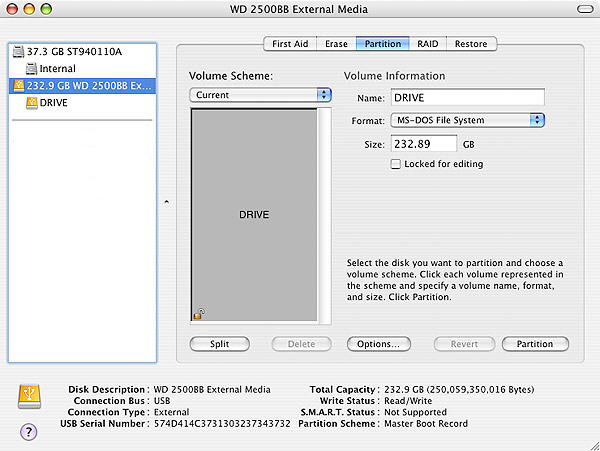Click the Revert button
This screenshot has height=451, width=600.
(x=464, y=344)
